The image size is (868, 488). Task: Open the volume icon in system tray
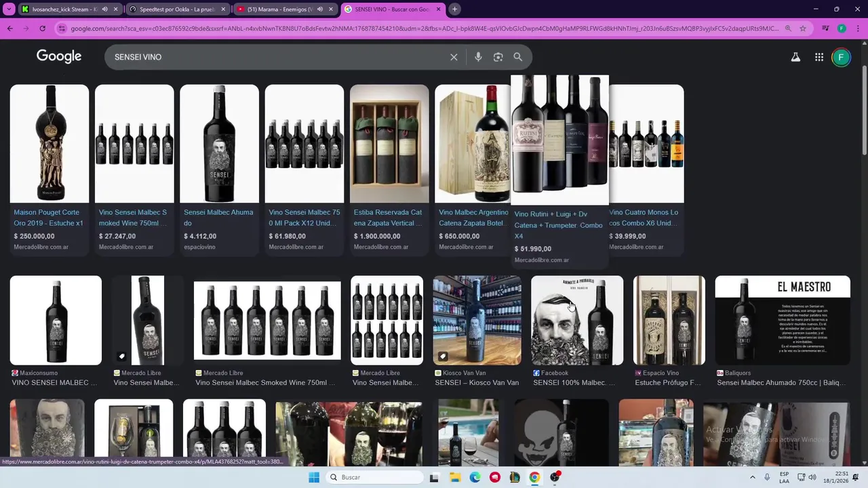(x=812, y=477)
